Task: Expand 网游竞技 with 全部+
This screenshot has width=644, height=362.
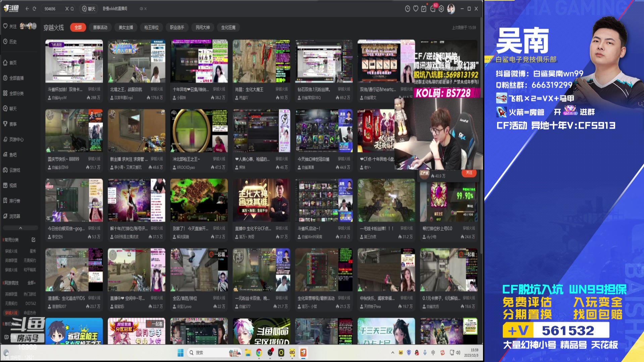Action: pos(32,283)
